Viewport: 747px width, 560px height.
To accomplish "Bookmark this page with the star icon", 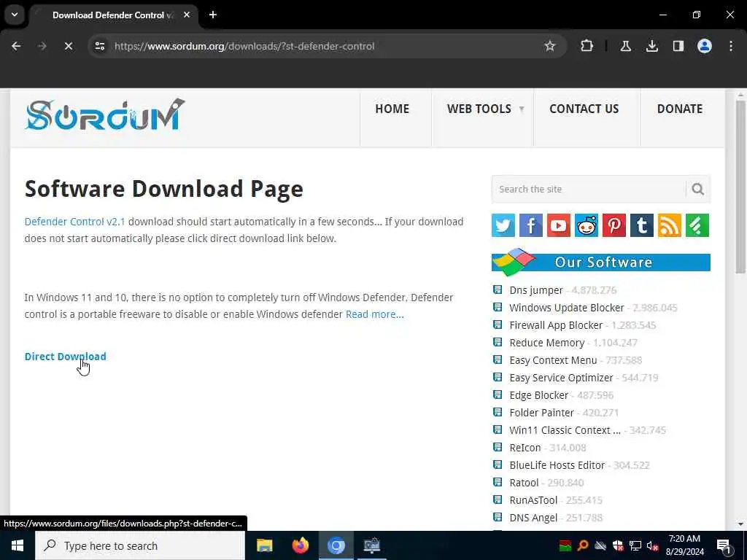I will 550,46.
